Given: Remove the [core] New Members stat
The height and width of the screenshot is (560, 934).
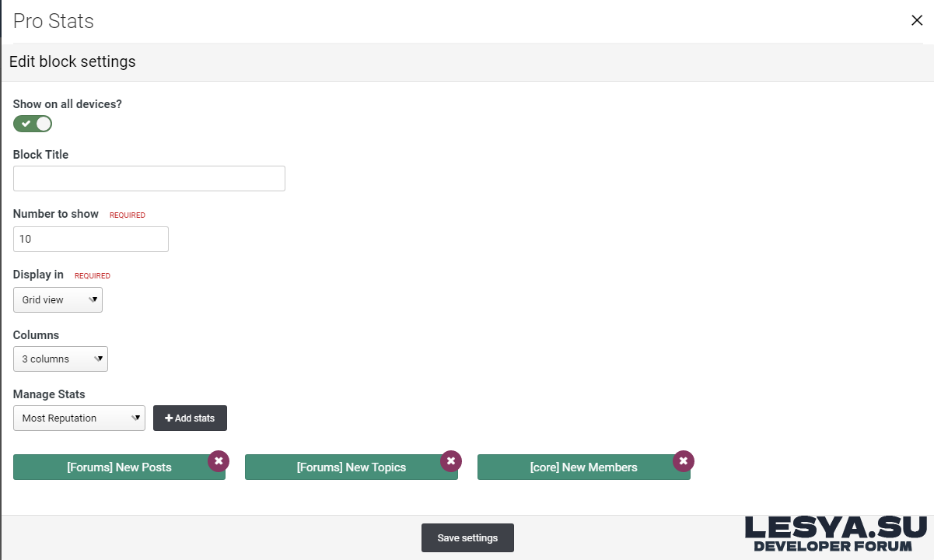Looking at the screenshot, I should tap(683, 461).
